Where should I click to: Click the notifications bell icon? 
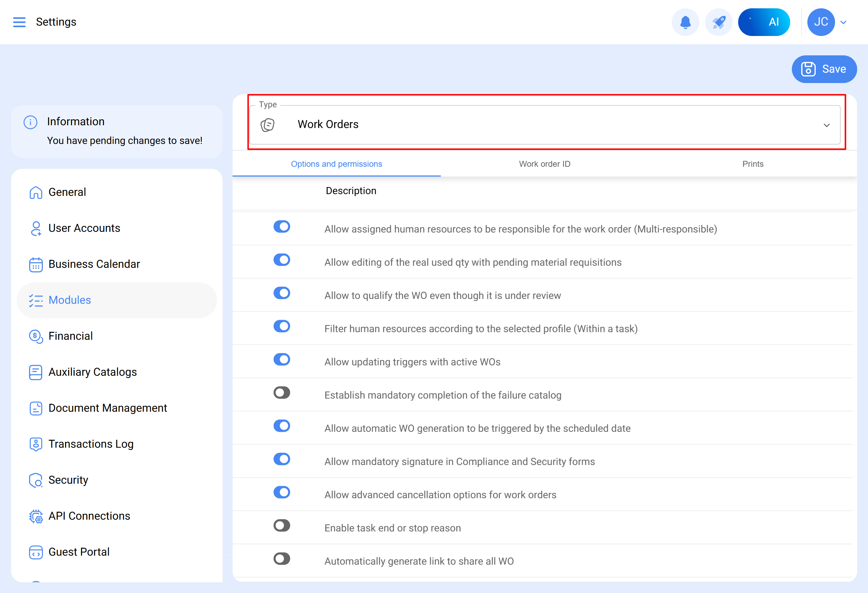tap(685, 22)
